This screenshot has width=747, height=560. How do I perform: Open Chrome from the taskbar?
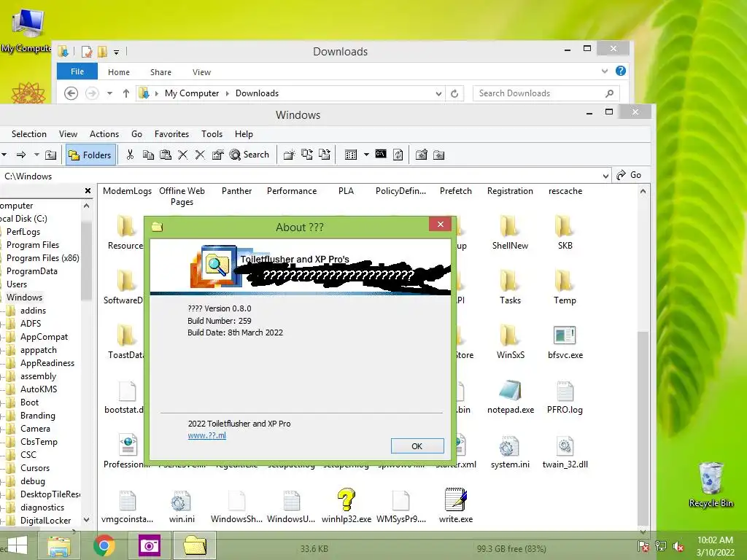104,545
